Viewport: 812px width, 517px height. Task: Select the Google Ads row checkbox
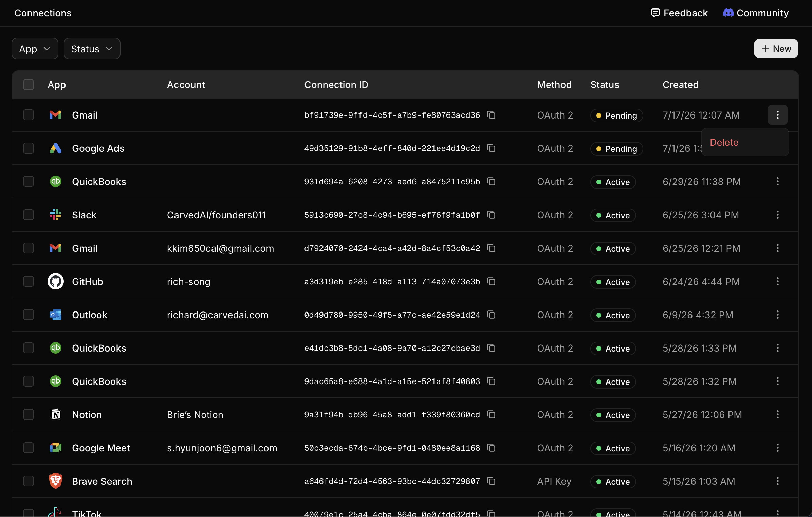(x=29, y=148)
